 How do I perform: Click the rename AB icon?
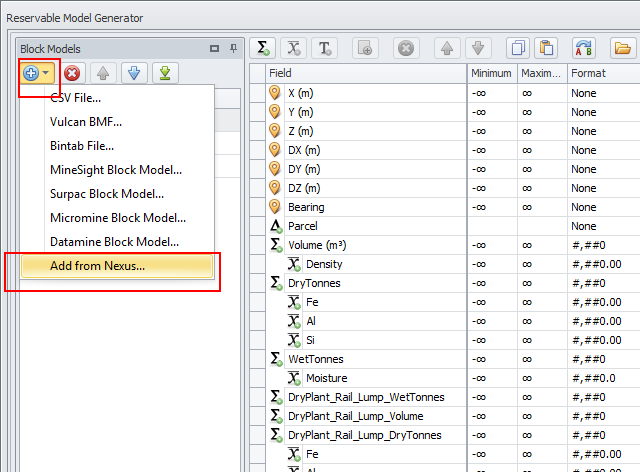584,48
